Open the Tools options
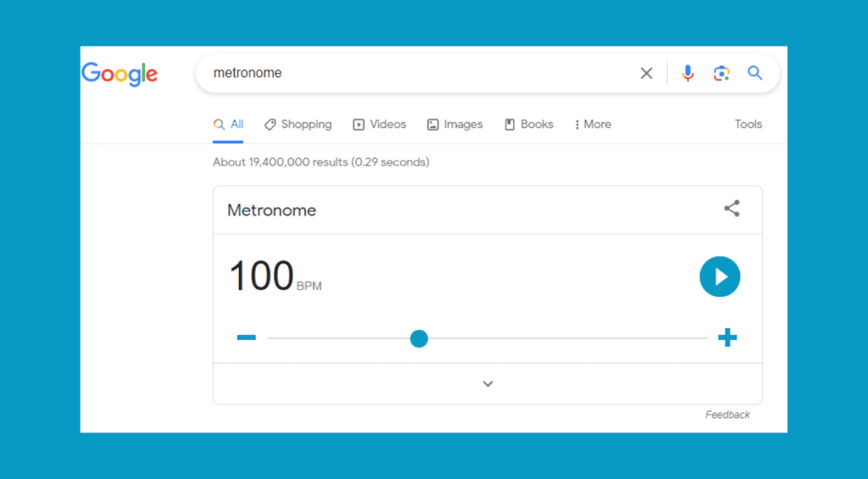The width and height of the screenshot is (868, 479). click(x=748, y=125)
